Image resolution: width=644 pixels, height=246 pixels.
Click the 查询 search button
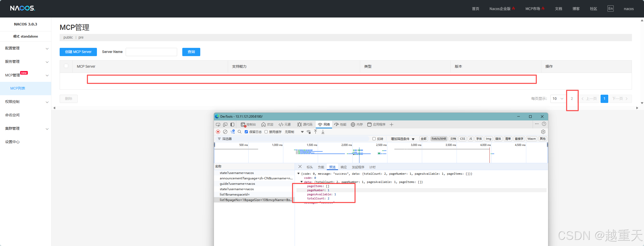coord(191,52)
